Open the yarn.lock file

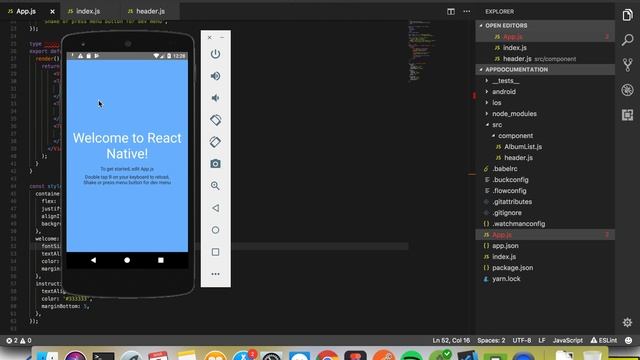point(545,279)
